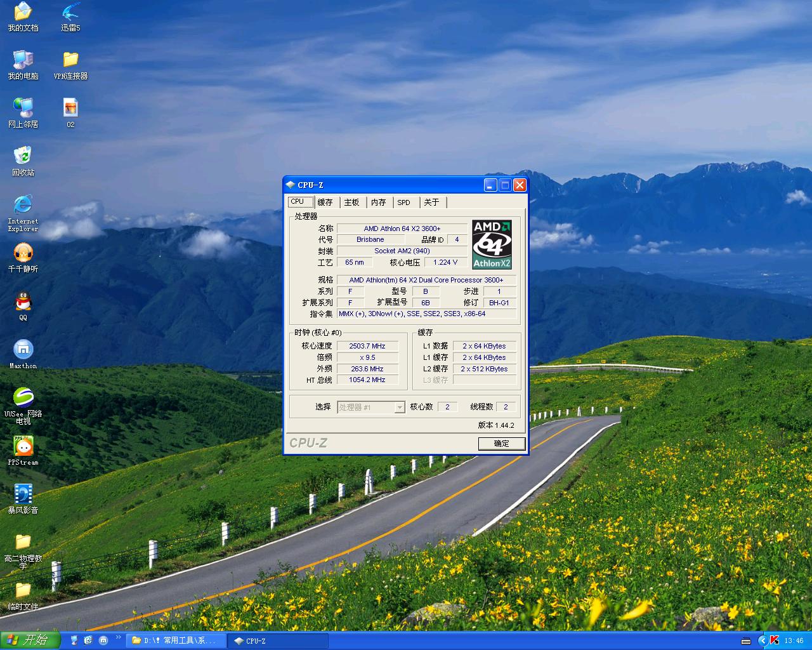Switch to the 缓存 tab

coord(325,202)
